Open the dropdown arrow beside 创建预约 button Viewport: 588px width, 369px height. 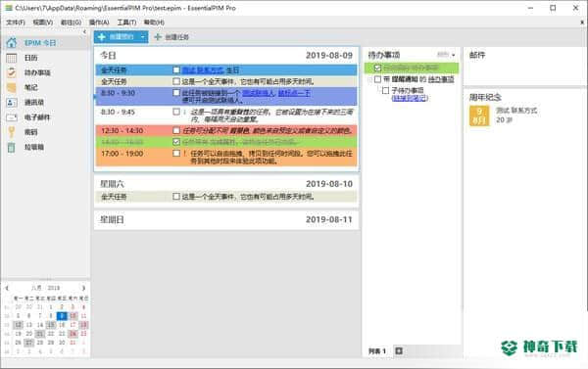click(x=142, y=37)
